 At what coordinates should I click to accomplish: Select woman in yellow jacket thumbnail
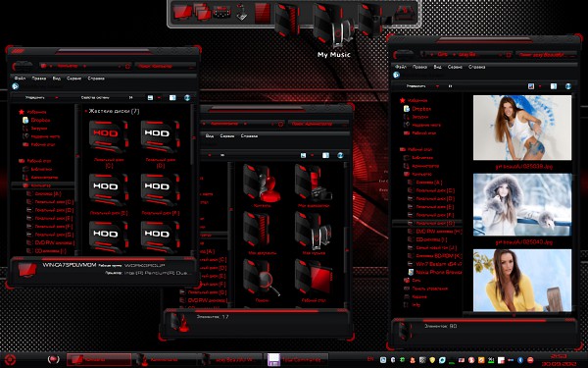tap(522, 280)
